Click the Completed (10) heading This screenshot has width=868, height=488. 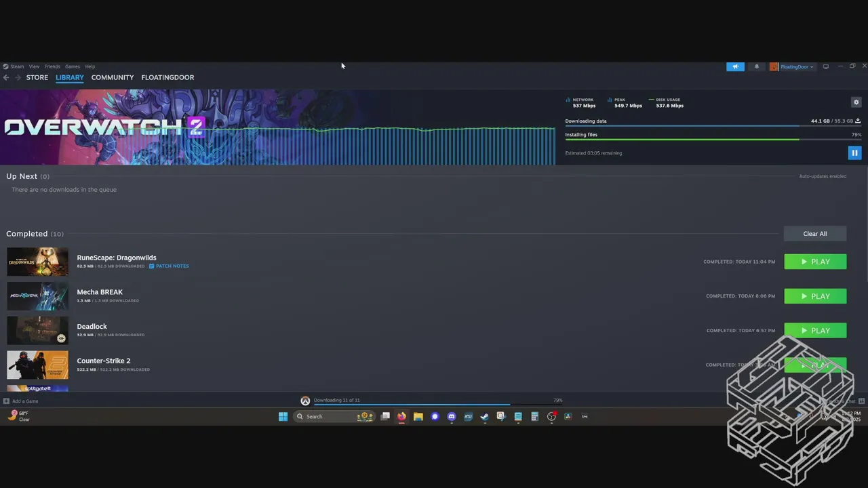(x=35, y=234)
